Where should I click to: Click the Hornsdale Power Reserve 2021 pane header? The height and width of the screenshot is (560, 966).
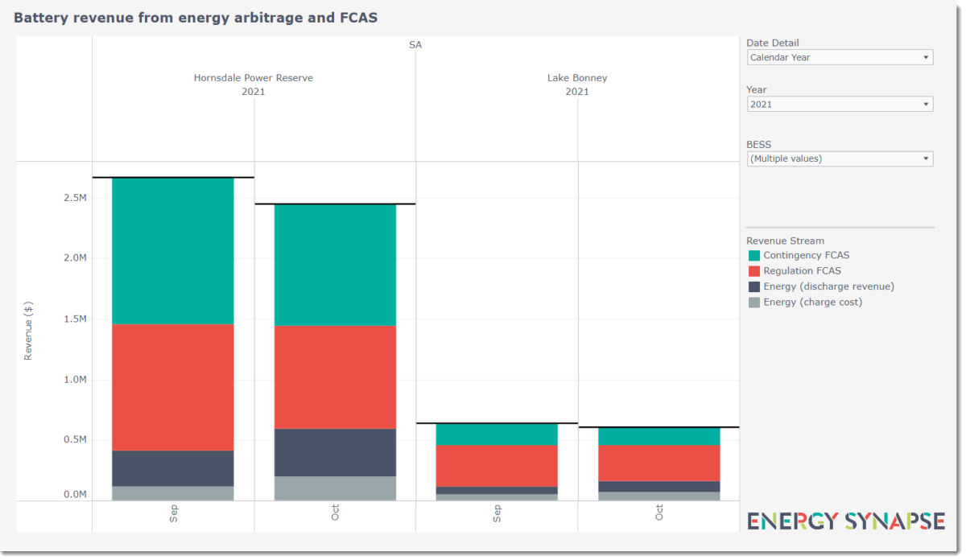254,84
